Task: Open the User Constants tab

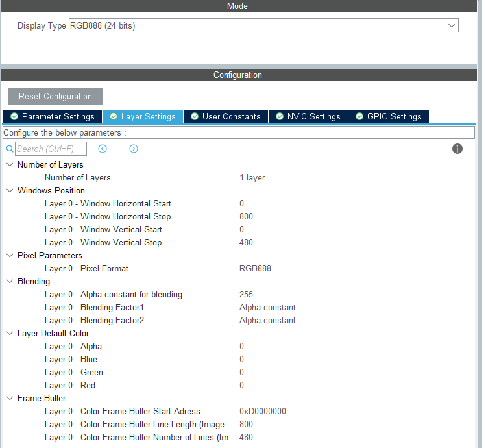Action: pos(226,117)
